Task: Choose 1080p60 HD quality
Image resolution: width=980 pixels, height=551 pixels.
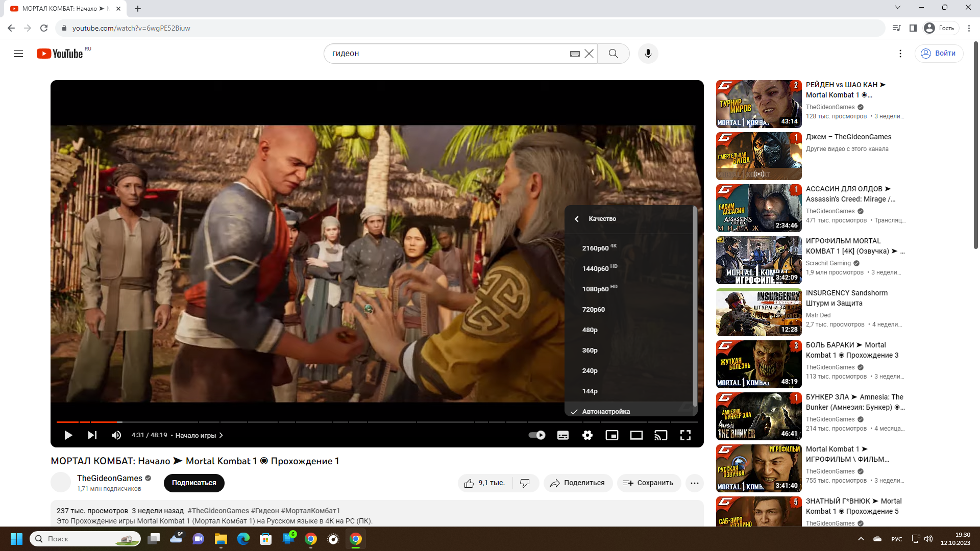Action: coord(629,289)
